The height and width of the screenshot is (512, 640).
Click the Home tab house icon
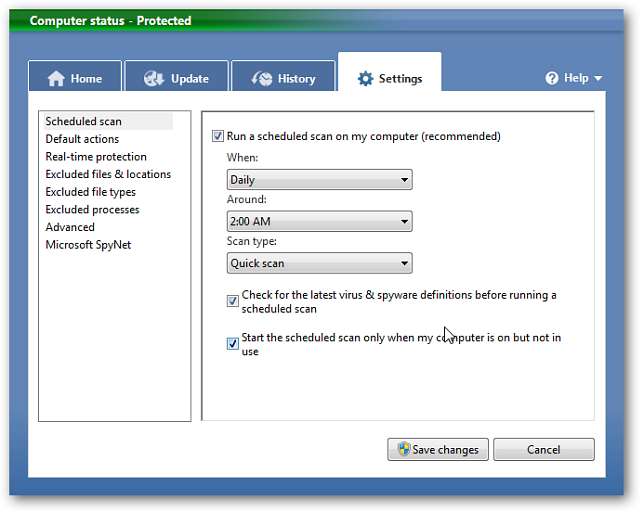pos(56,79)
